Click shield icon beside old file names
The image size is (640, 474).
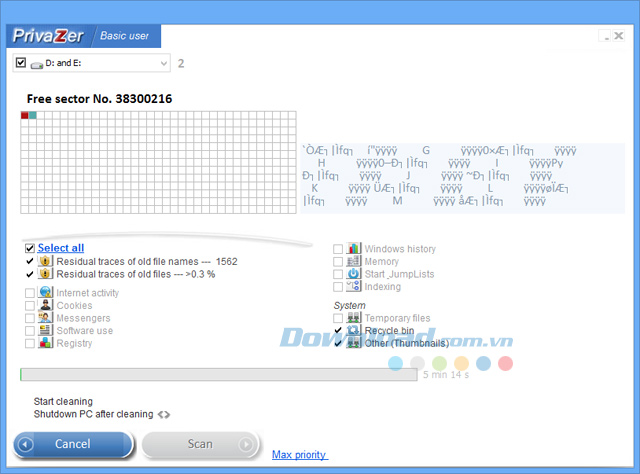click(x=45, y=261)
